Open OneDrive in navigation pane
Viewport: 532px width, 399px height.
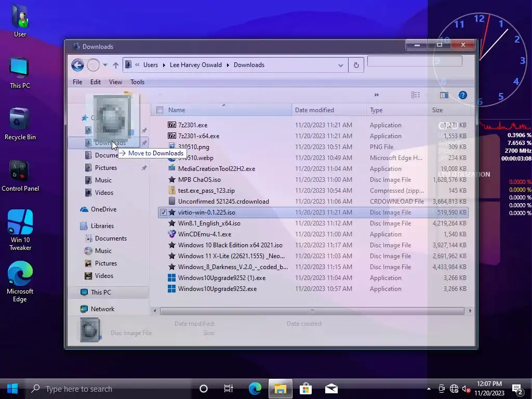coord(103,209)
